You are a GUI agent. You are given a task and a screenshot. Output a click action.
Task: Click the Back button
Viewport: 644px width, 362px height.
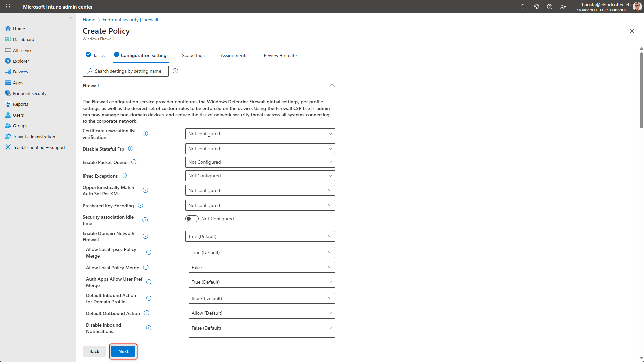[94, 351]
